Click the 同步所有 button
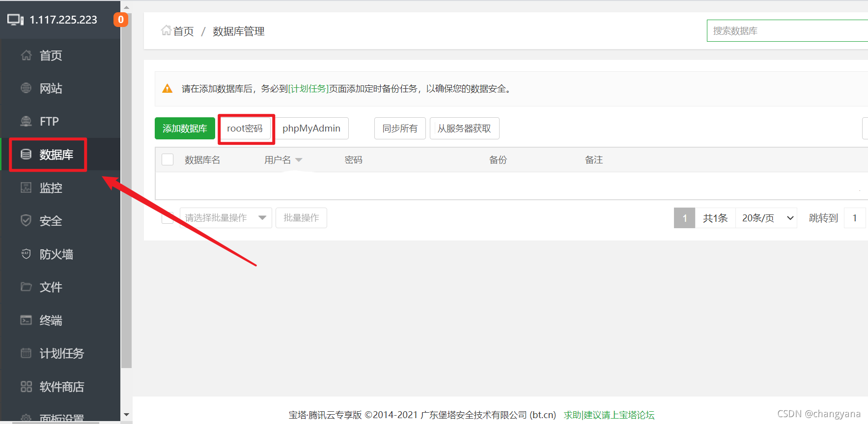Screen dimensions: 868x424 [400, 129]
